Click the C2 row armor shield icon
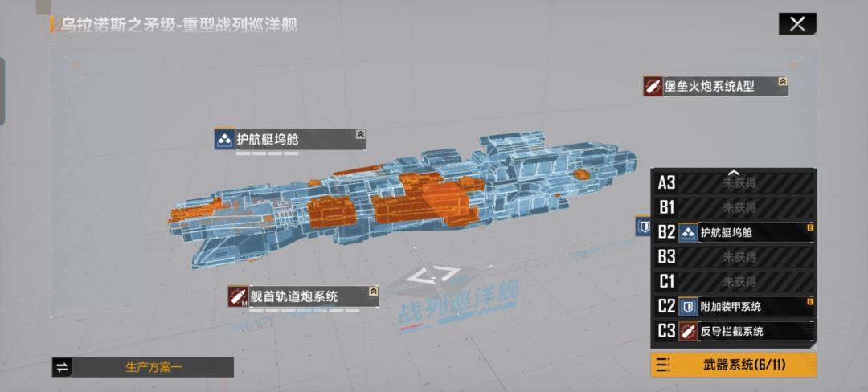The height and width of the screenshot is (392, 868). (x=688, y=307)
